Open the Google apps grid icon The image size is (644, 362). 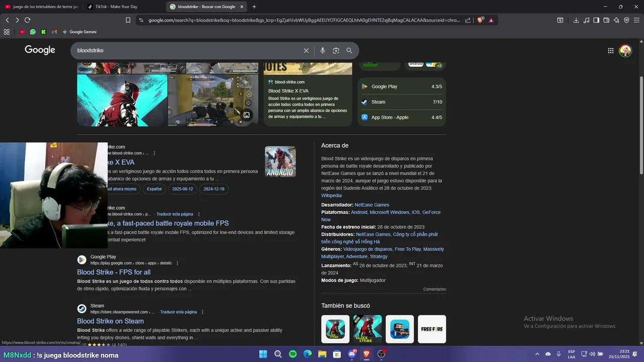coord(610,50)
